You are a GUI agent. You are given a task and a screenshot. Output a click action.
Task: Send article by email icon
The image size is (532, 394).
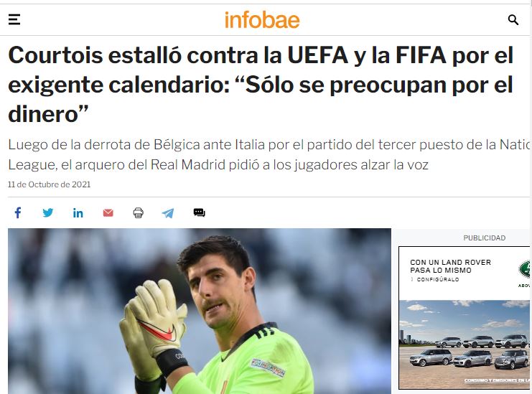(108, 213)
